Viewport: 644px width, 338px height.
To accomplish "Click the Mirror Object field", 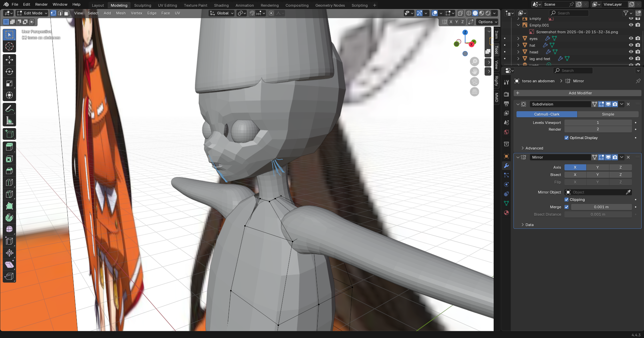I will pos(598,192).
